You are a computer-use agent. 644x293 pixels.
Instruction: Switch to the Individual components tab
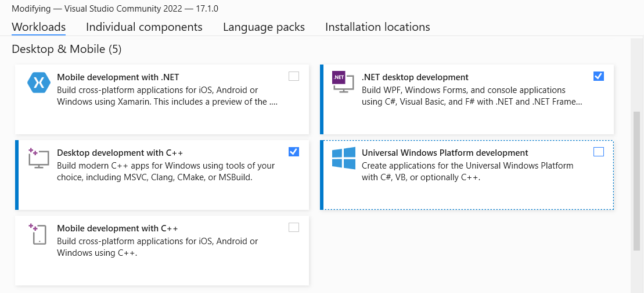tap(144, 27)
